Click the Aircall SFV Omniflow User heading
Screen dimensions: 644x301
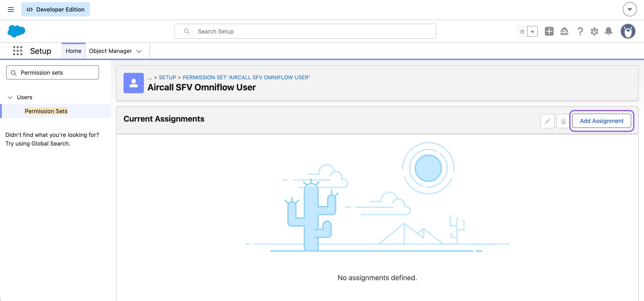coord(202,87)
